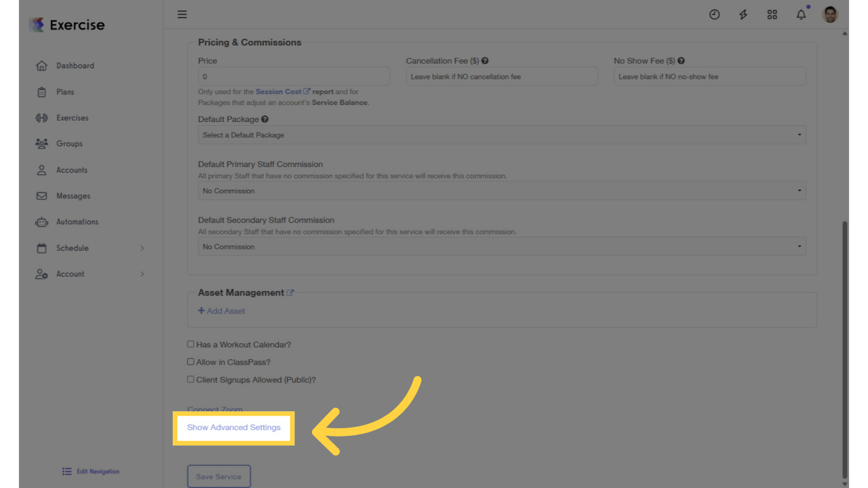The width and height of the screenshot is (868, 488).
Task: Select Exercises in the sidebar
Action: [x=72, y=118]
